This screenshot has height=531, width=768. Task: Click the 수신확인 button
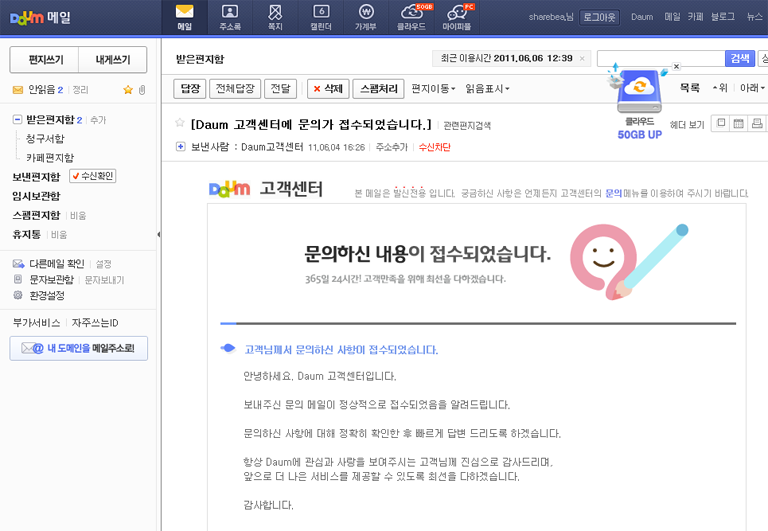point(93,176)
